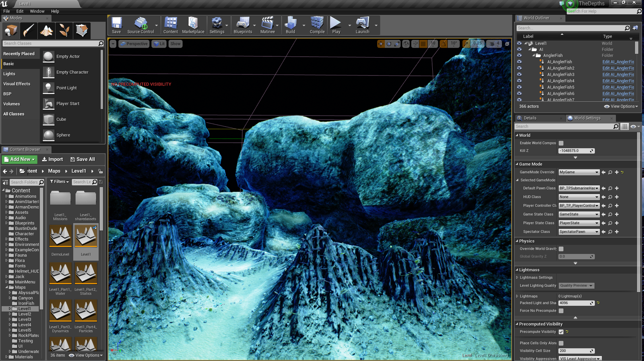644x361 pixels.
Task: Select Cube primitive icon
Action: pyautogui.click(x=48, y=119)
